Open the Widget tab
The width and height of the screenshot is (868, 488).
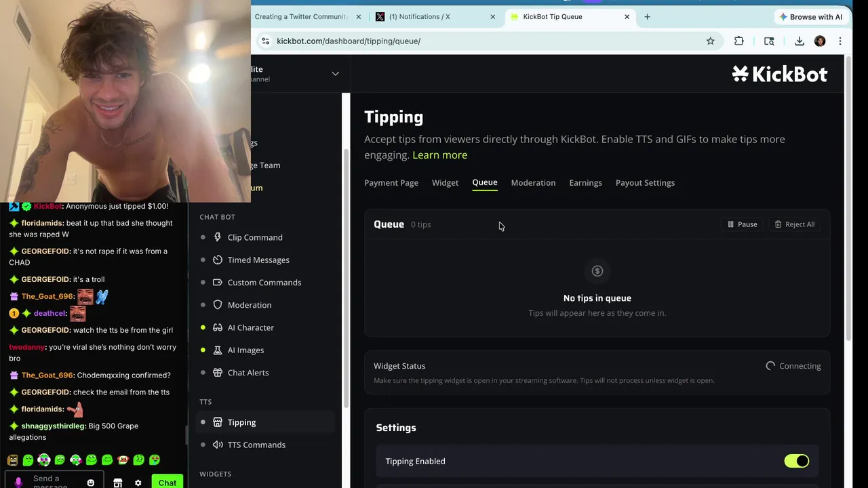coord(445,183)
